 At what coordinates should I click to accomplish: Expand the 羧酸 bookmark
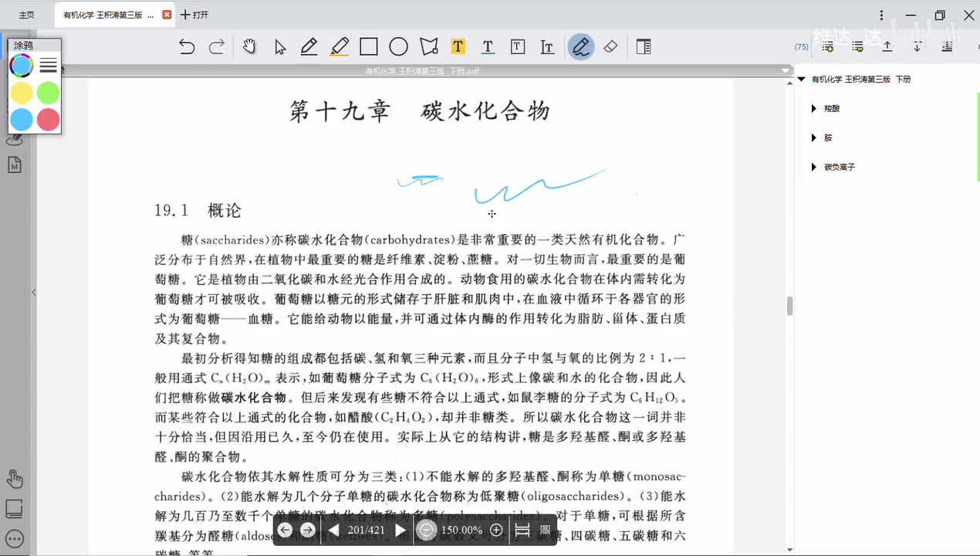[814, 109]
